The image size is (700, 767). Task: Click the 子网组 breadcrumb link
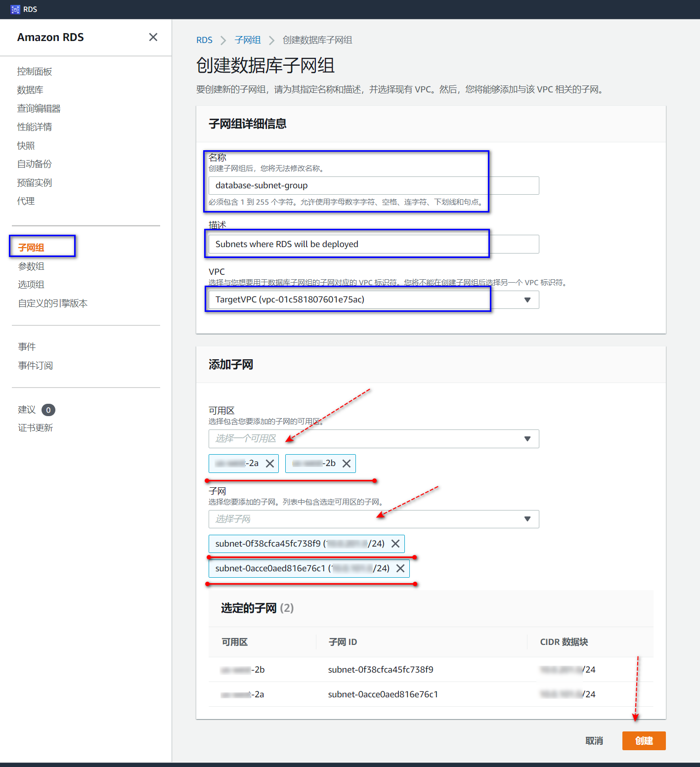(248, 40)
